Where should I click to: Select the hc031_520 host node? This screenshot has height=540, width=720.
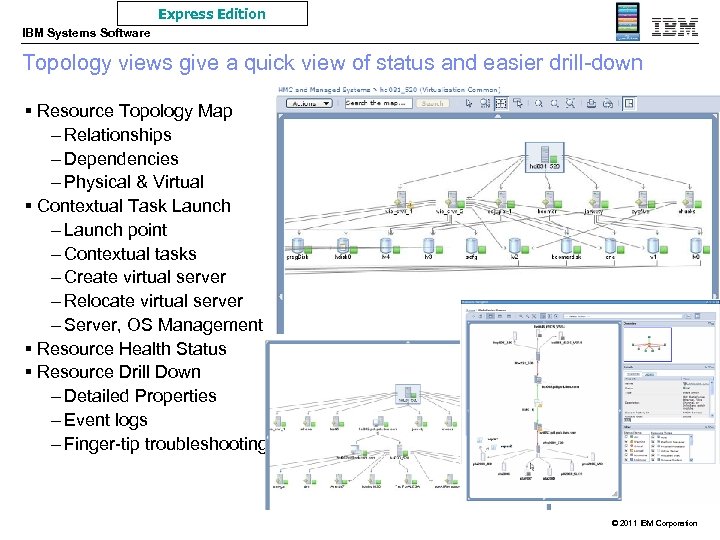pos(545,157)
